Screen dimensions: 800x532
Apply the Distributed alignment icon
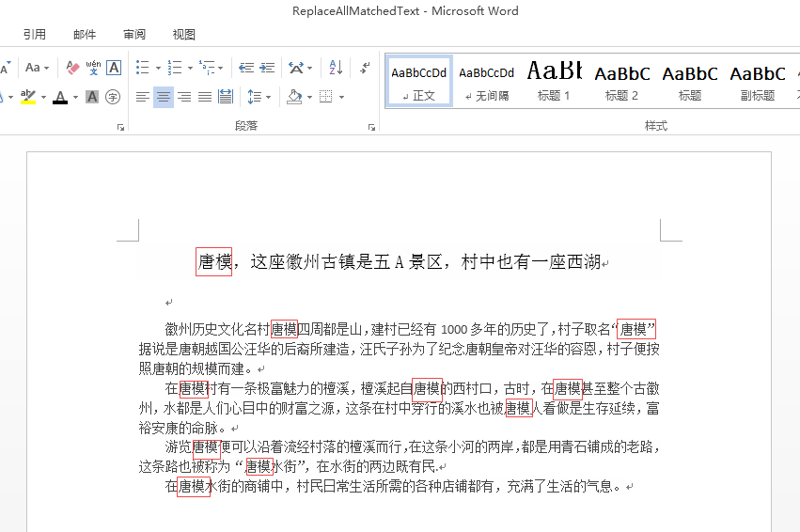pyautogui.click(x=226, y=97)
